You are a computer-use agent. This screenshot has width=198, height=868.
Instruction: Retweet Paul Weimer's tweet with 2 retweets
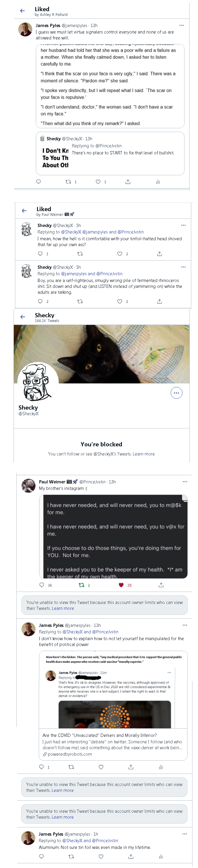81,585
